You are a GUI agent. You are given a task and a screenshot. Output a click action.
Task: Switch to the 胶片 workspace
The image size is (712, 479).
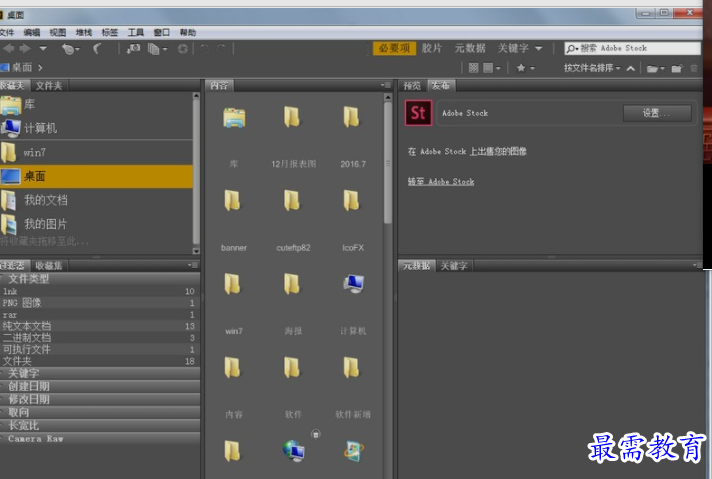pyautogui.click(x=431, y=48)
